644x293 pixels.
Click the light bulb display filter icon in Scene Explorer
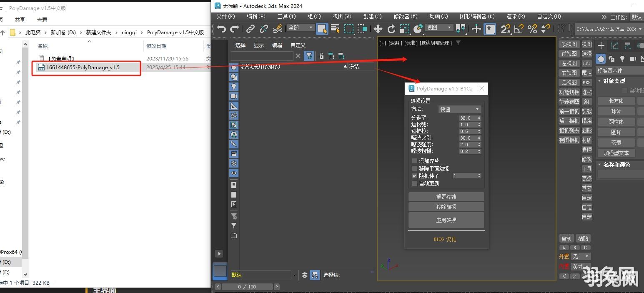coord(234,86)
